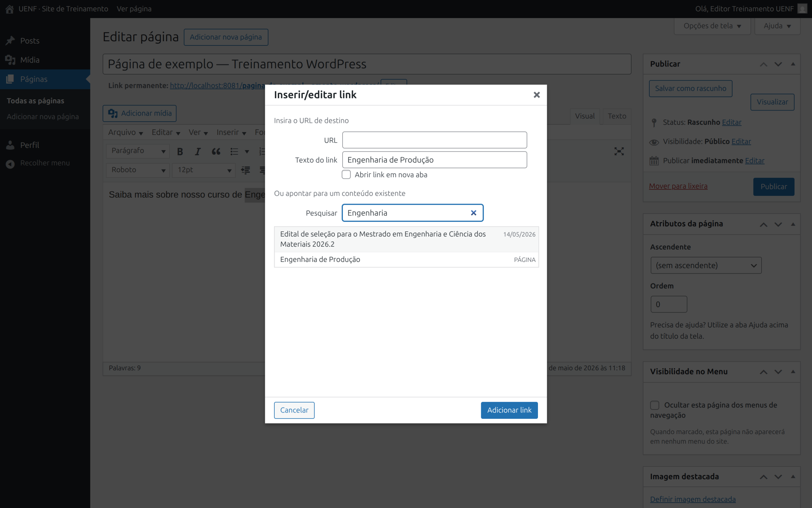Open the 12pt font size dropdown
Viewport: 812px width, 508px height.
coord(204,170)
